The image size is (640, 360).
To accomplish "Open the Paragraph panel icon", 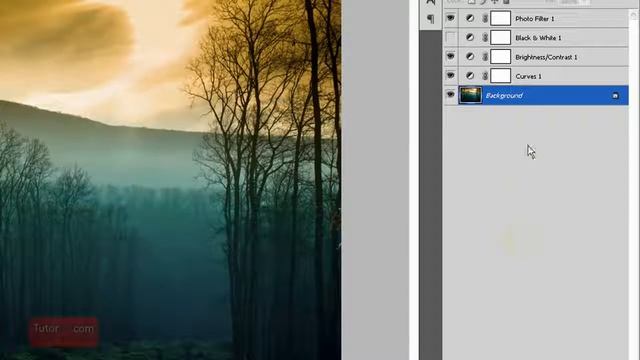I will 430,19.
